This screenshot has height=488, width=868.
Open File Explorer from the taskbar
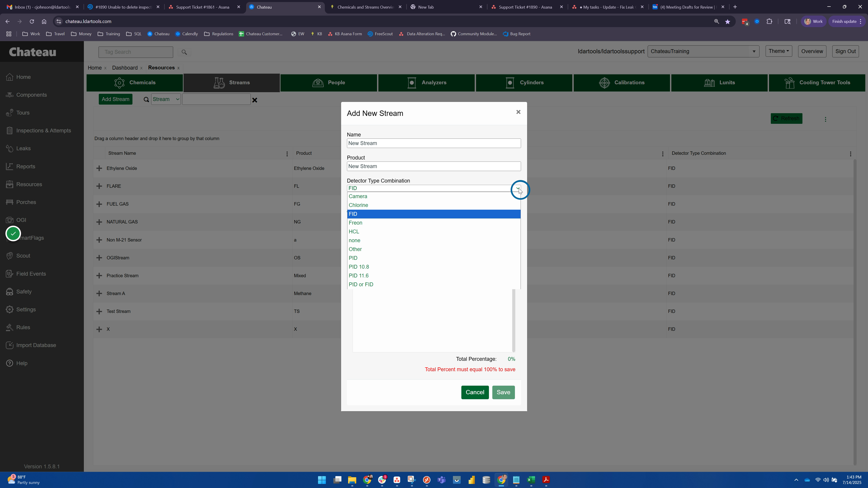click(352, 480)
